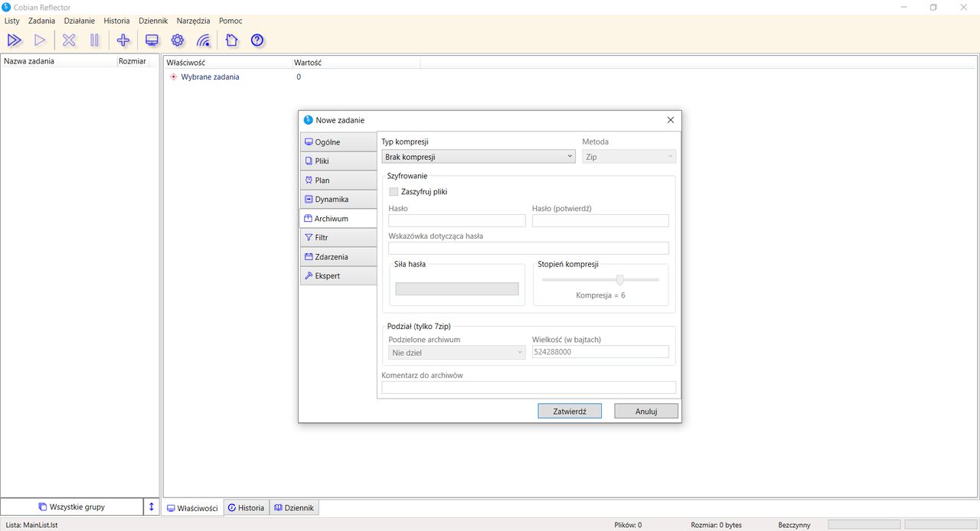Open the Pomoc menu
This screenshot has height=531, width=980.
pyautogui.click(x=230, y=21)
